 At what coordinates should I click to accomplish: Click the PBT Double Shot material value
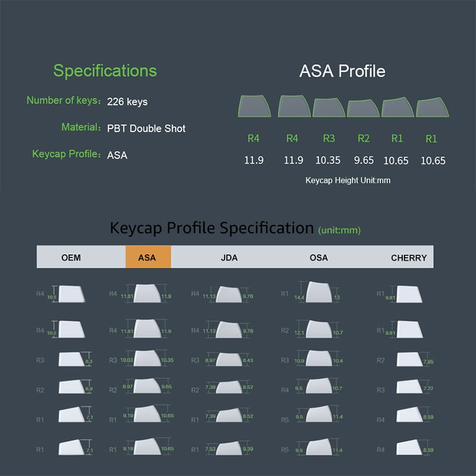146,128
